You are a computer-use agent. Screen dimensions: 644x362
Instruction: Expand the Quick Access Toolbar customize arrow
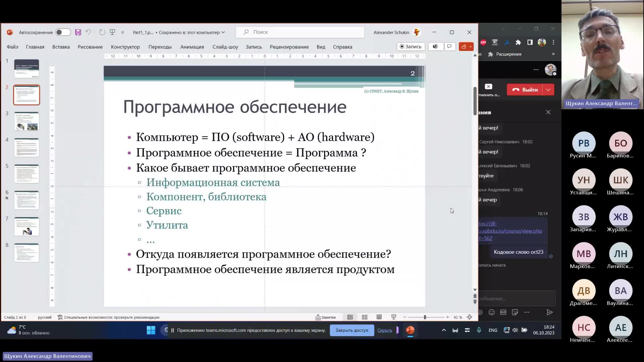(x=122, y=33)
